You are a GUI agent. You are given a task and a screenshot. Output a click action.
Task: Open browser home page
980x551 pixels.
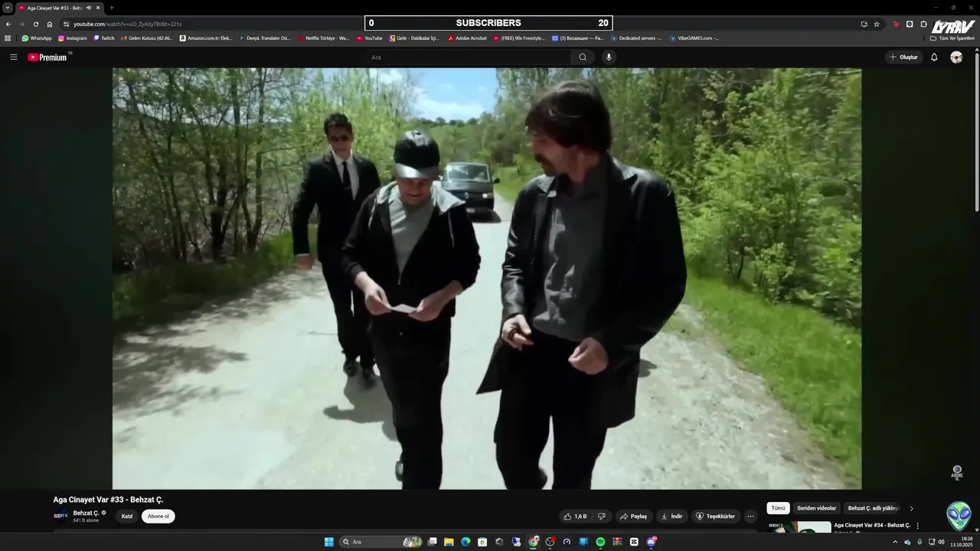[50, 24]
